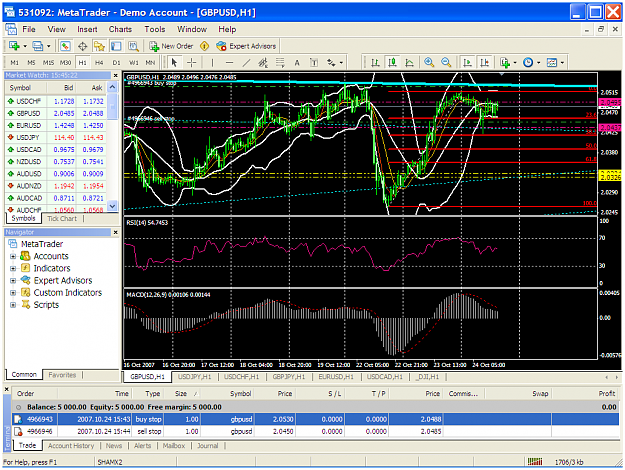625x470 pixels.
Task: Expand the Accounts tree node
Action: (x=13, y=256)
